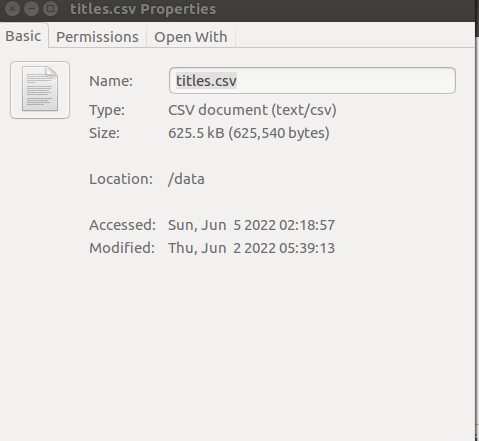Select the CSV document (text/csv) type text
Image resolution: width=479 pixels, height=441 pixels.
click(x=252, y=110)
